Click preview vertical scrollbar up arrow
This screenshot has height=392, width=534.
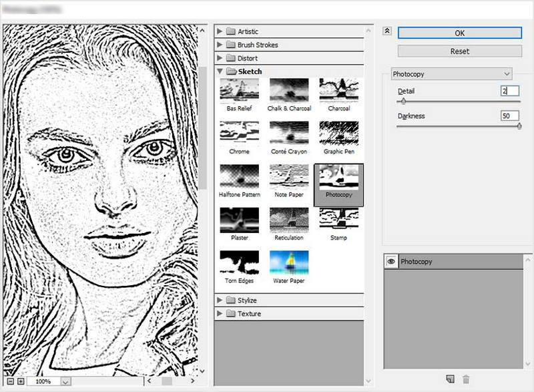(x=202, y=31)
